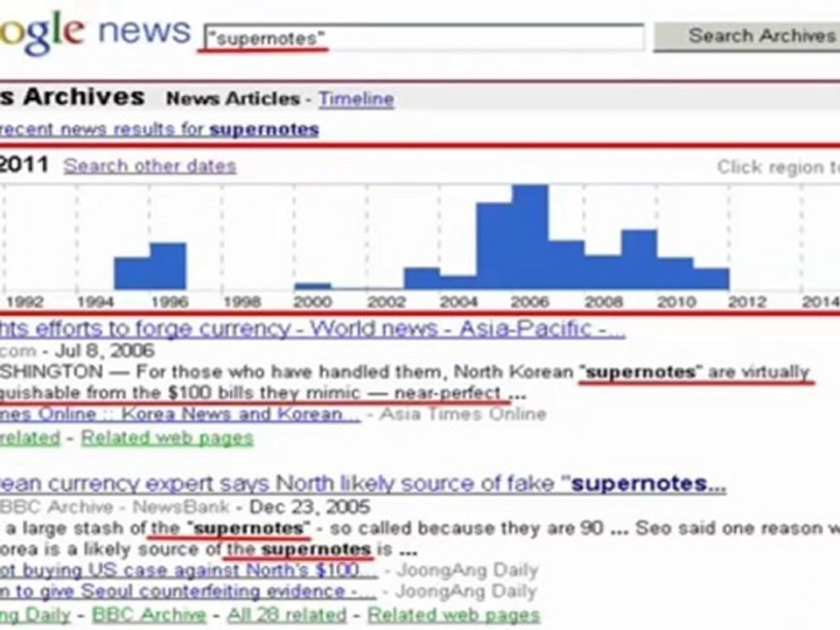Open the Timeline view link
This screenshot has height=630, width=840.
[356, 99]
